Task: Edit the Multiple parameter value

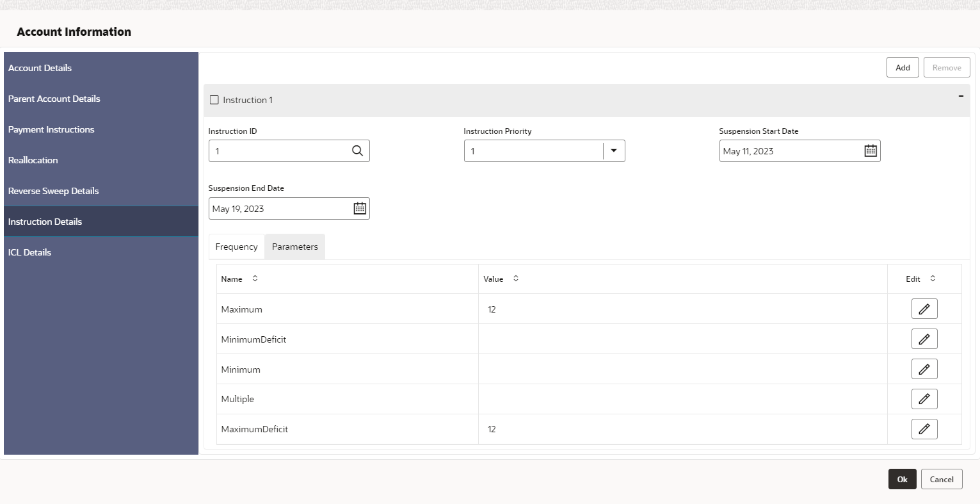Action: pos(924,399)
